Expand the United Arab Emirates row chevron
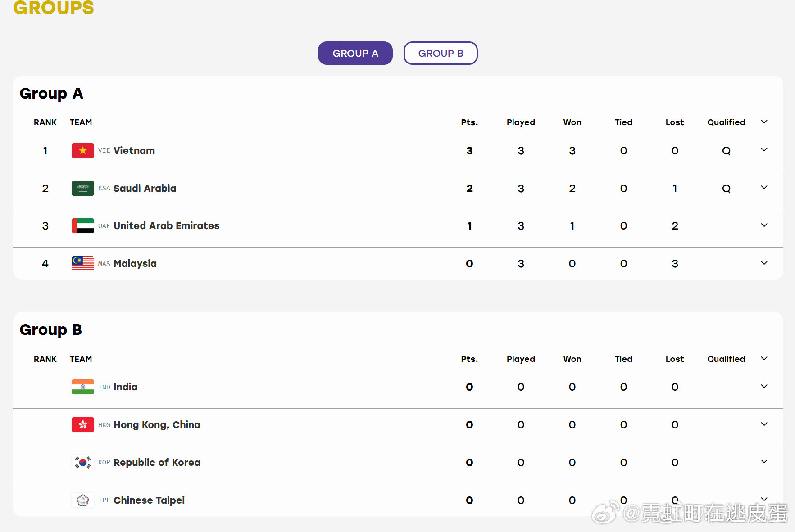This screenshot has width=795, height=532. pyautogui.click(x=764, y=225)
